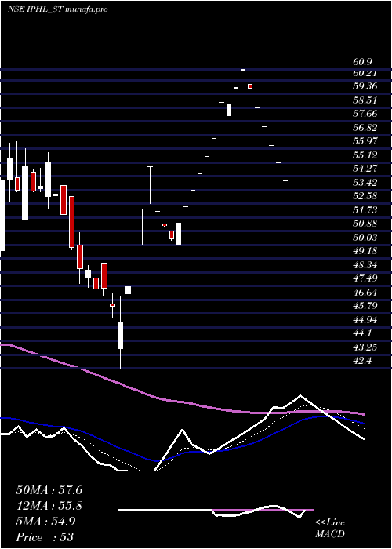The height and width of the screenshot is (549, 392).
Task: Click the 60.21 price axis label
Action: 365,73
